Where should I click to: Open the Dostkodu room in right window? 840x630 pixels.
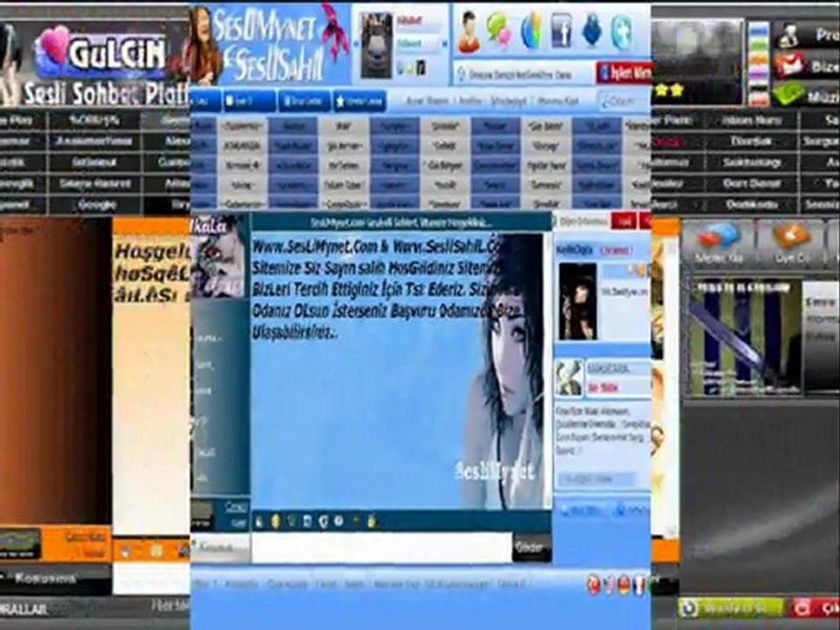[x=752, y=205]
